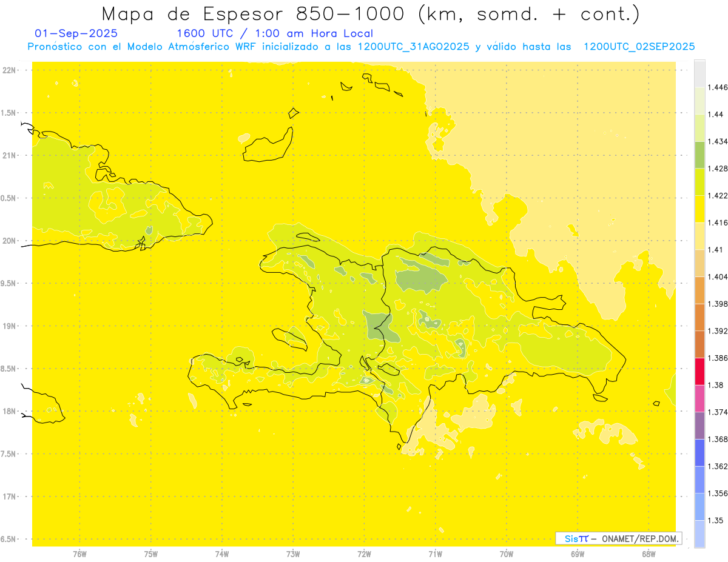Click the 76W longitude label
The width and height of the screenshot is (728, 562).
(x=79, y=554)
